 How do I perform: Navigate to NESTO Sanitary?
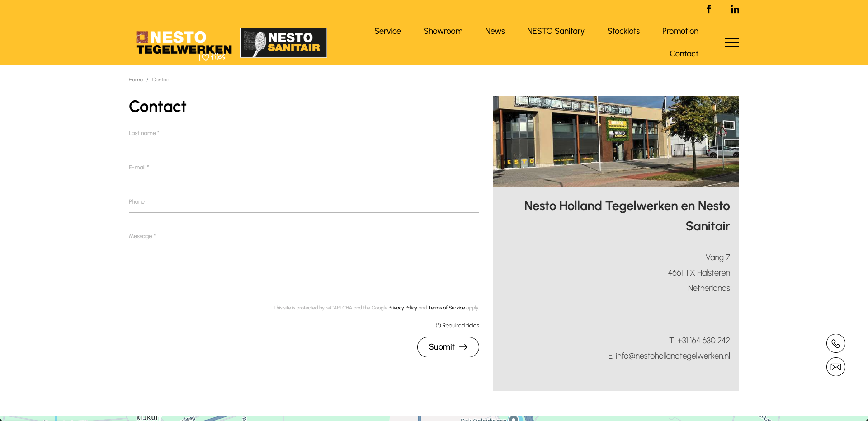click(556, 31)
